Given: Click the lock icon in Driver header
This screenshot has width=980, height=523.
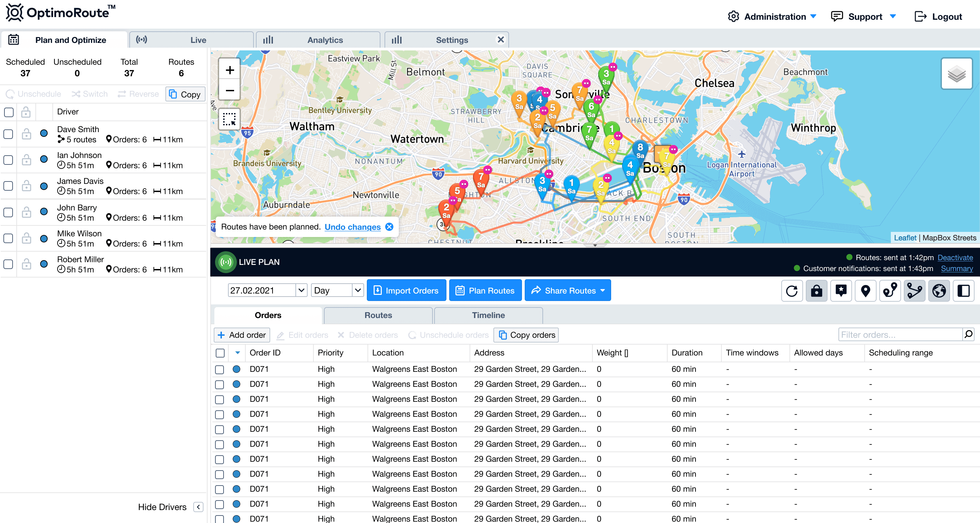Looking at the screenshot, I should (26, 112).
